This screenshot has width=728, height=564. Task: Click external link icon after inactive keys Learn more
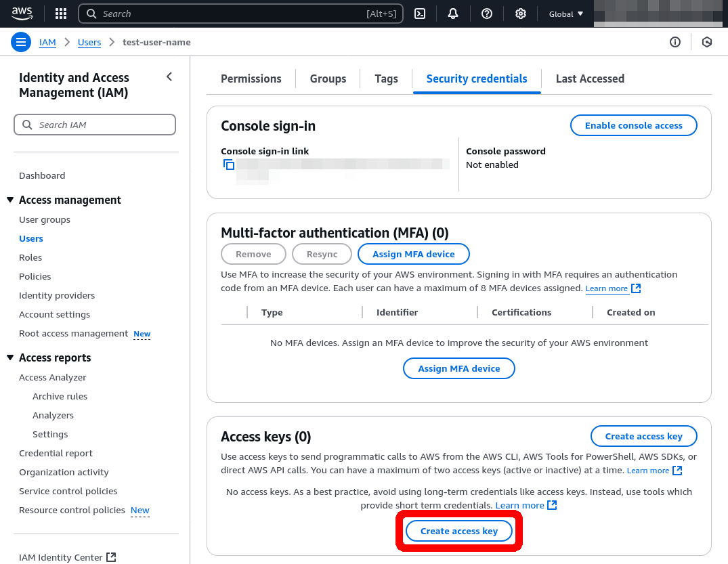[x=677, y=471]
